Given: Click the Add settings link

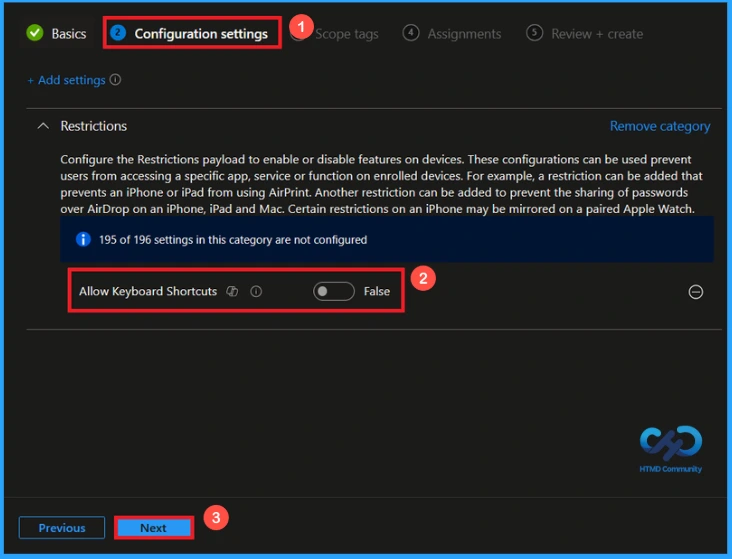Looking at the screenshot, I should coord(66,80).
